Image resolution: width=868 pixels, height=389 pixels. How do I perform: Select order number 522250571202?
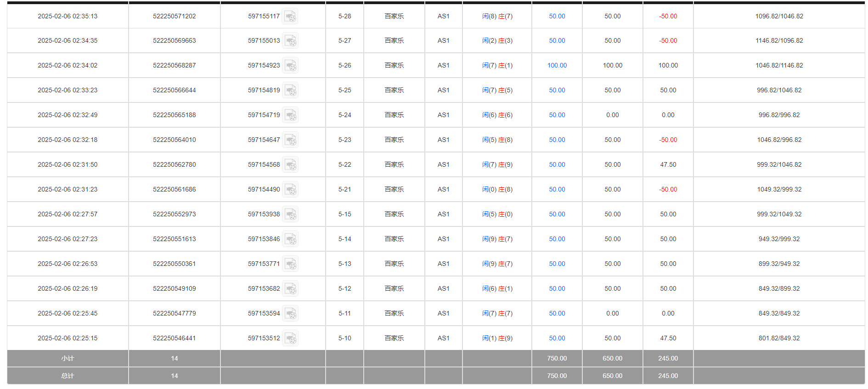tap(174, 16)
